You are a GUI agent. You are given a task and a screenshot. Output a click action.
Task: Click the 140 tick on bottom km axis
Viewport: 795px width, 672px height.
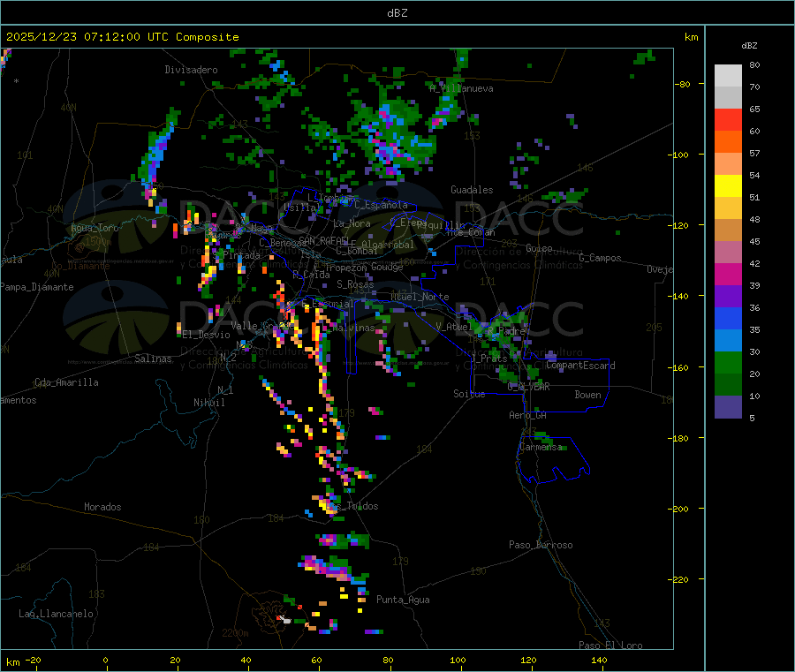click(x=599, y=661)
